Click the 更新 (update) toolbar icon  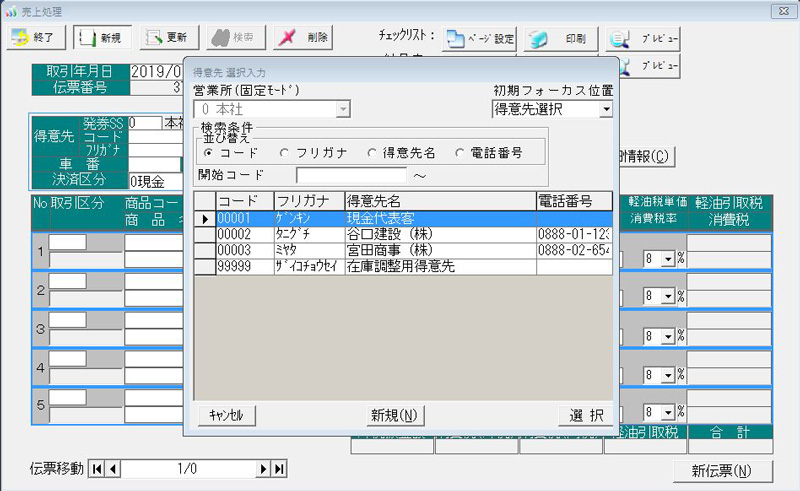[165, 38]
